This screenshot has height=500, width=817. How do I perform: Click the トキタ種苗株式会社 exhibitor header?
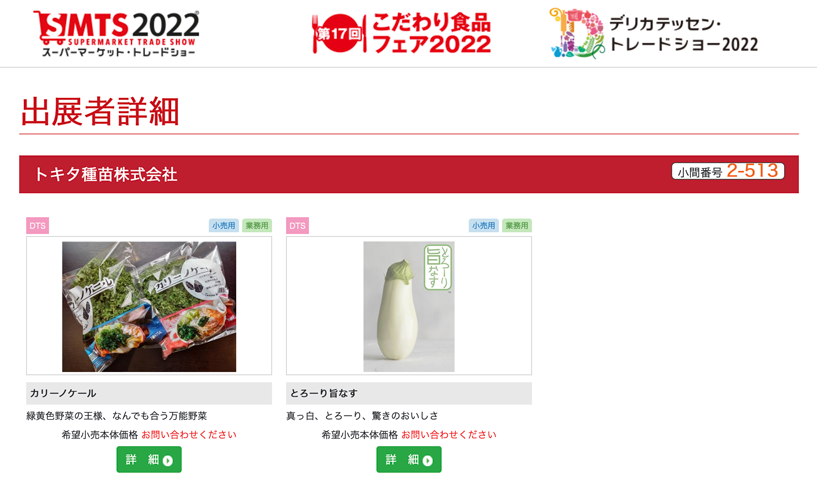pos(106,174)
